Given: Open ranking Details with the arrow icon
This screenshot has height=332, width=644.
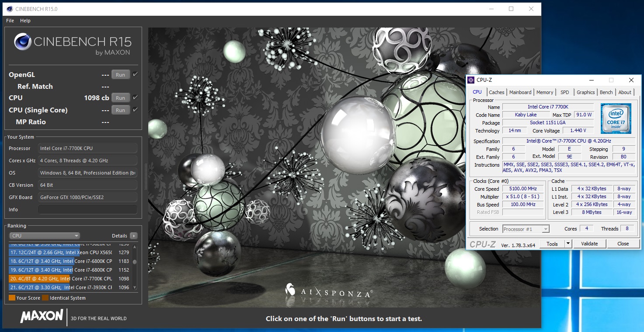Looking at the screenshot, I should pyautogui.click(x=134, y=236).
